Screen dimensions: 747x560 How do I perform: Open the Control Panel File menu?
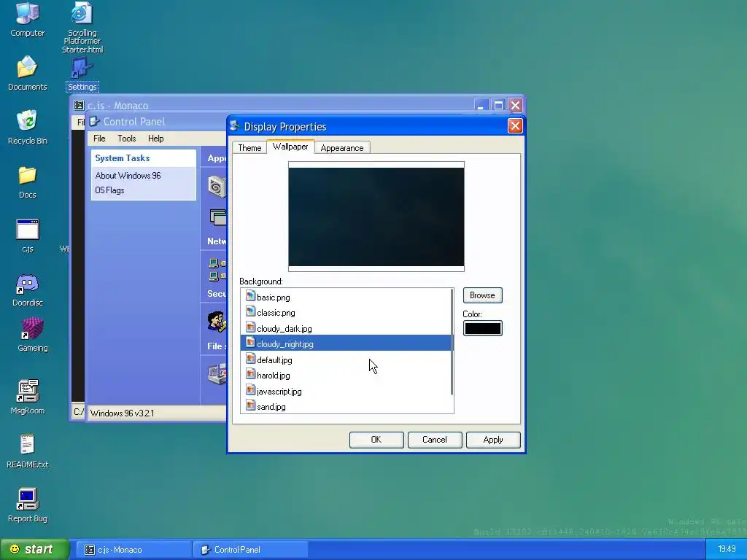[99, 139]
